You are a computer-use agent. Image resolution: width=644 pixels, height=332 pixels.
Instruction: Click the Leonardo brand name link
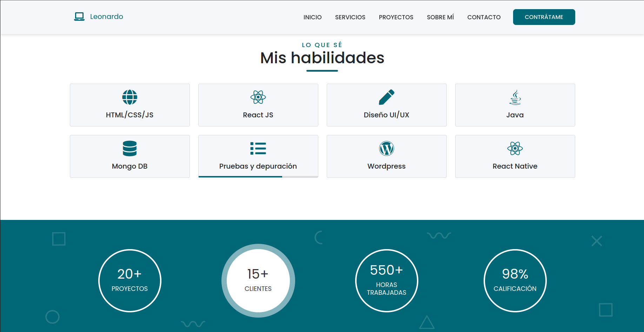tap(106, 17)
